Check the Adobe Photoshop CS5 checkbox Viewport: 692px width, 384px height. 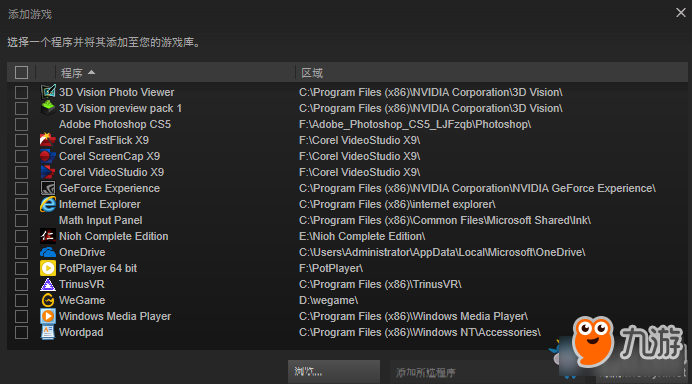(21, 124)
